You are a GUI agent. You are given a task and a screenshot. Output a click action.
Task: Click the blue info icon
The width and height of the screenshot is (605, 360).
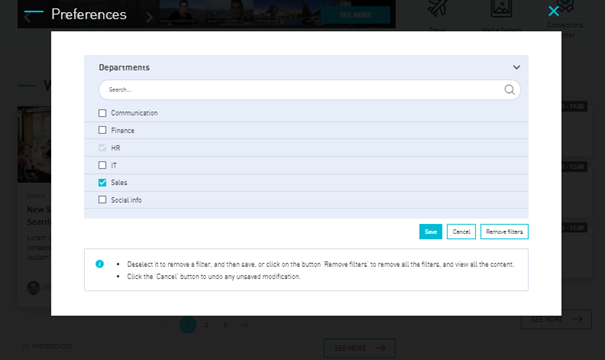coord(100,264)
